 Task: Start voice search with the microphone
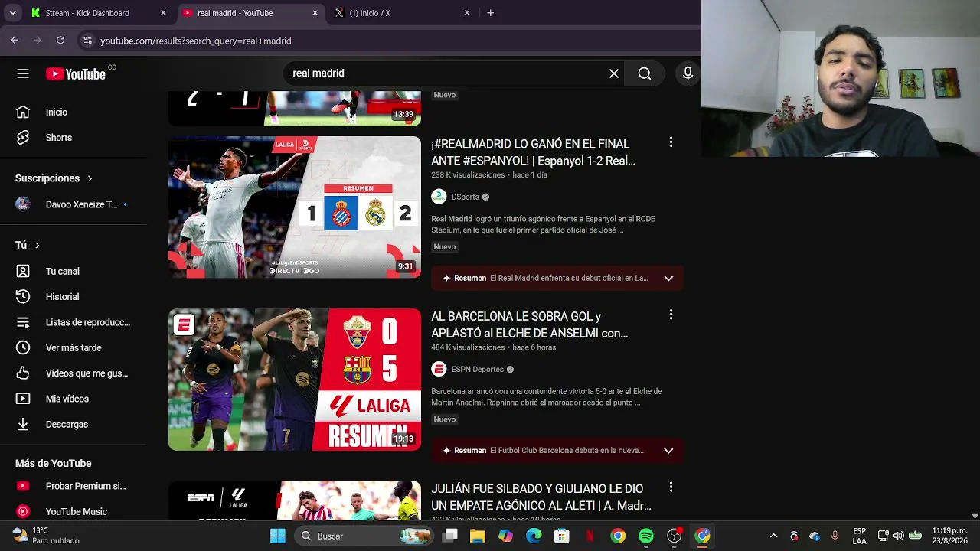click(688, 73)
